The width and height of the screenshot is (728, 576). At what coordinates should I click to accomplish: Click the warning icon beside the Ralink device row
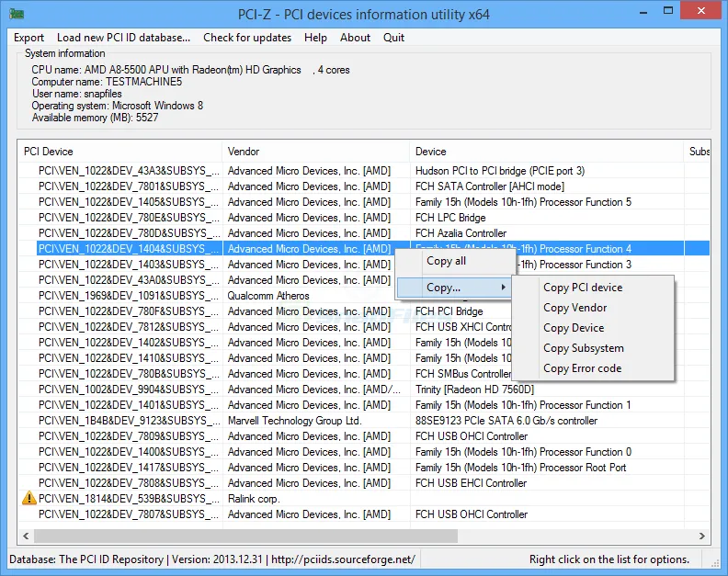29,498
